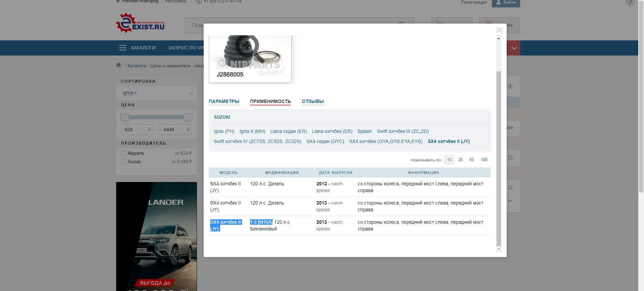This screenshot has width=644, height=291.
Task: Click the info icon behind the popup
Action: click(x=510, y=86)
